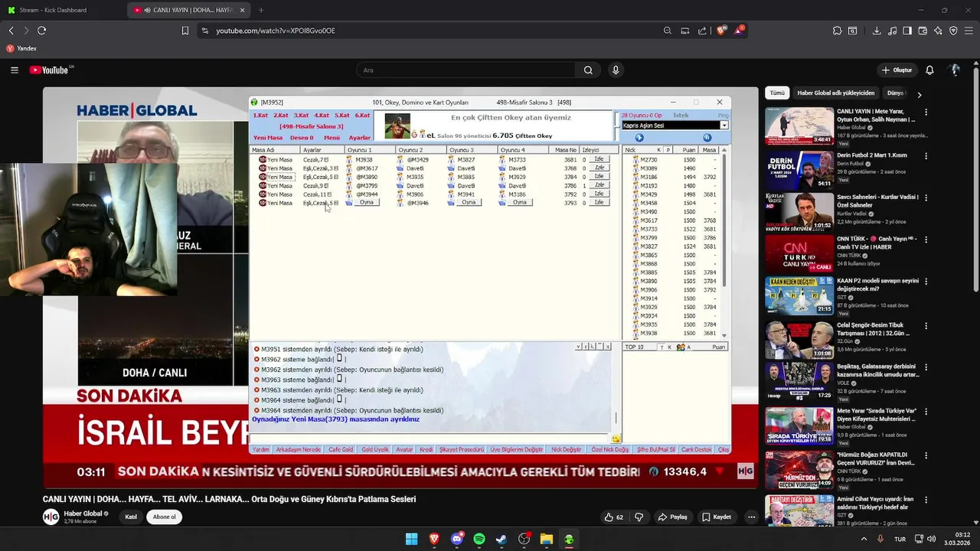
Task: Click YouTube voice search microphone
Action: [616, 70]
